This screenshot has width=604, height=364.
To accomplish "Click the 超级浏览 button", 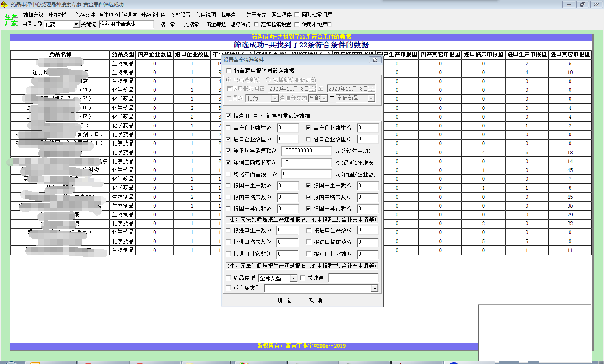I will coord(240,24).
